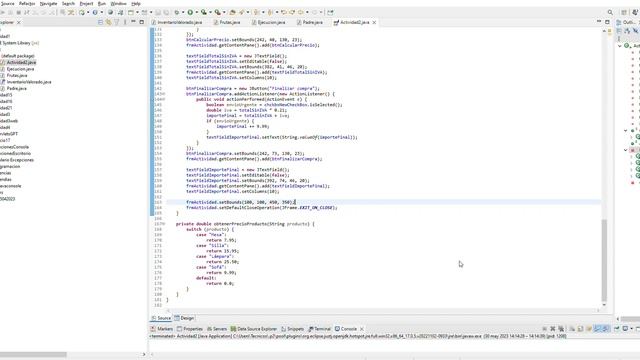Click the green Run button in the toolbar
Image resolution: width=640 pixels, height=360 pixels.
[190, 12]
